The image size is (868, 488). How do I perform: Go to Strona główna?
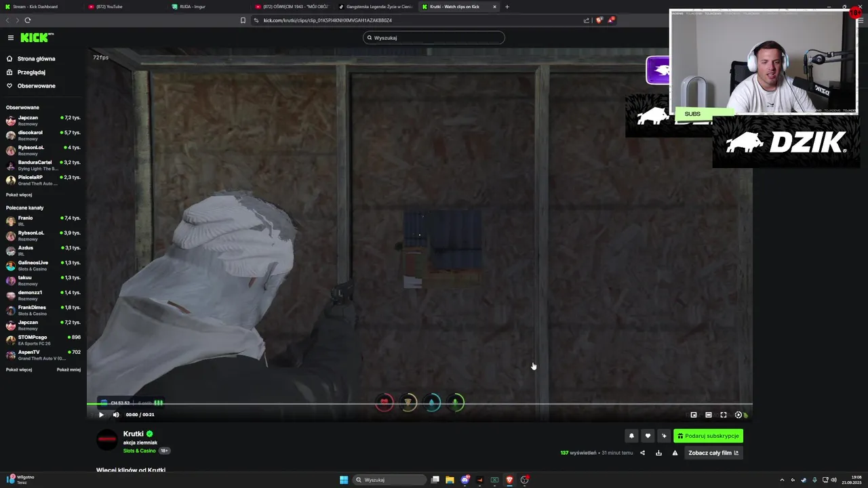[x=37, y=59]
